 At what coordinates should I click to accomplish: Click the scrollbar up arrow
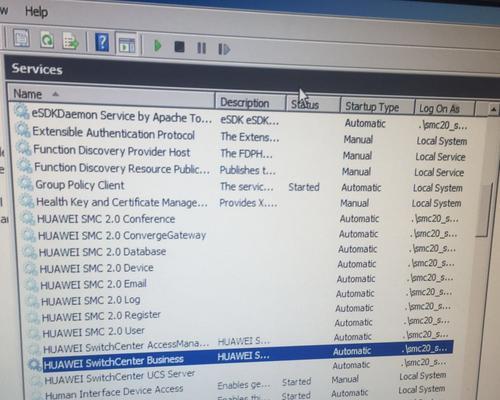(493, 110)
